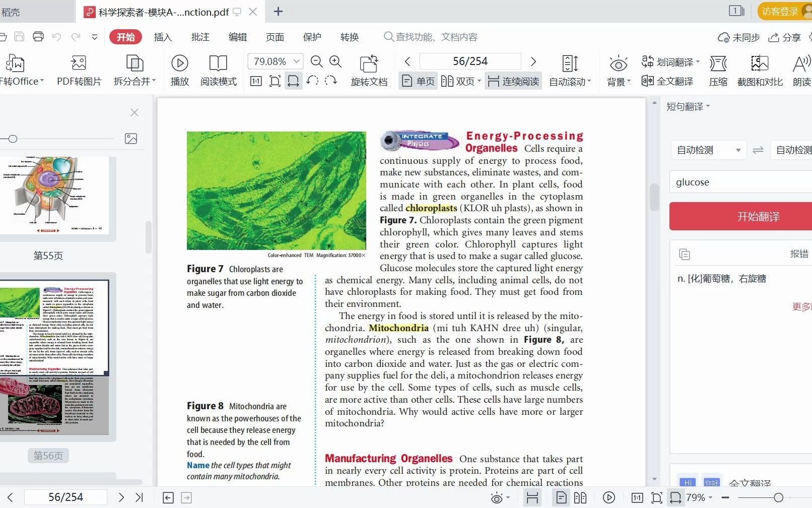The image size is (812, 508).
Task: Adjust the status bar zoom slider
Action: tap(778, 497)
